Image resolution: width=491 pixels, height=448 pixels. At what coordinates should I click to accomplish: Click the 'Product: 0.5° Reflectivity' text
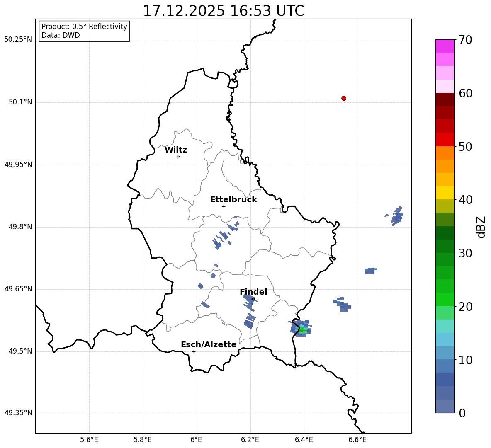84,26
